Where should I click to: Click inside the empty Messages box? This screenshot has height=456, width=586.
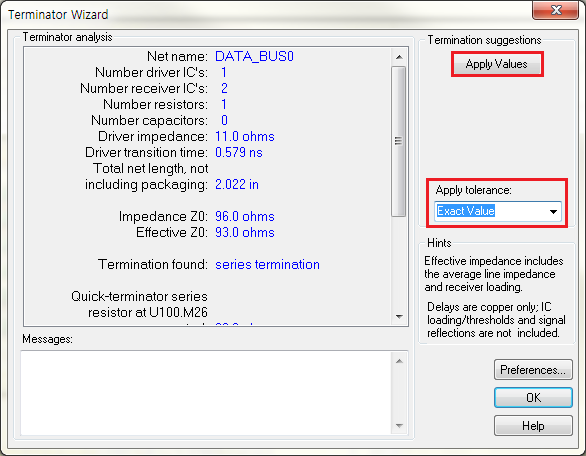tap(206, 393)
